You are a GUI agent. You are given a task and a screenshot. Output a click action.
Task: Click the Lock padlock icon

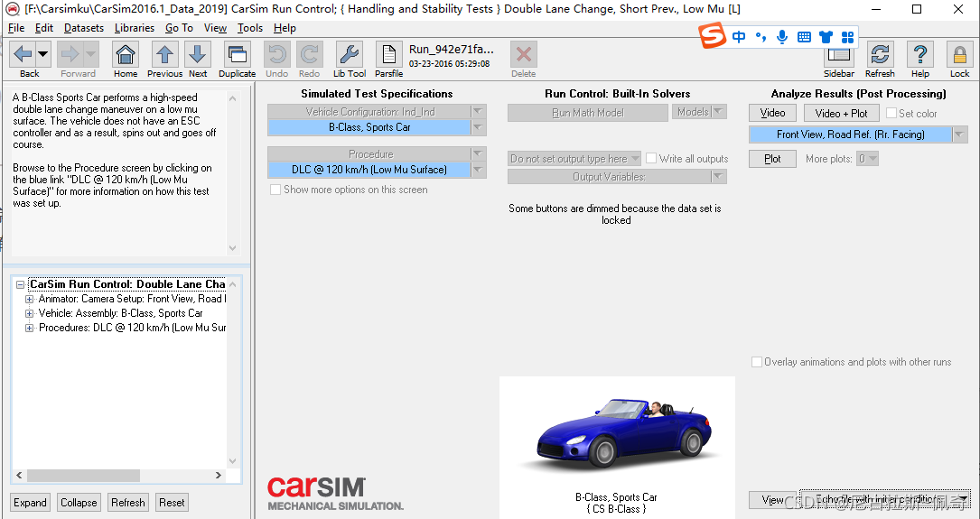959,54
